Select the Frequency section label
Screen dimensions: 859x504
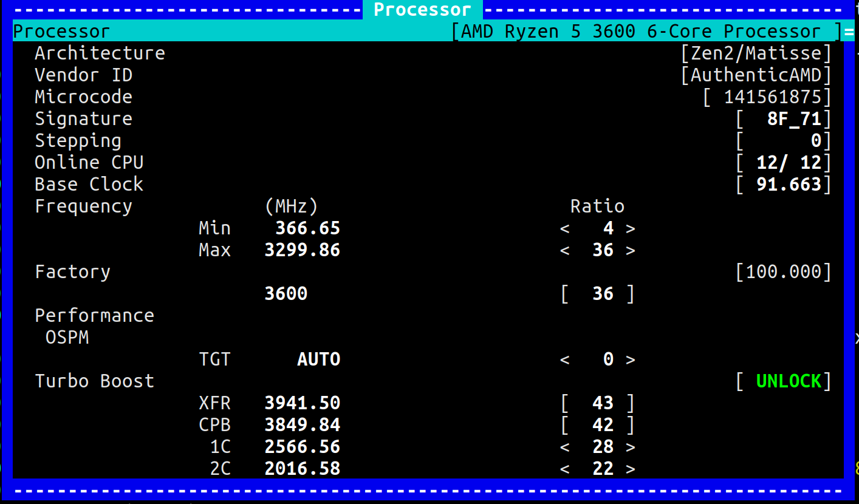pos(83,206)
